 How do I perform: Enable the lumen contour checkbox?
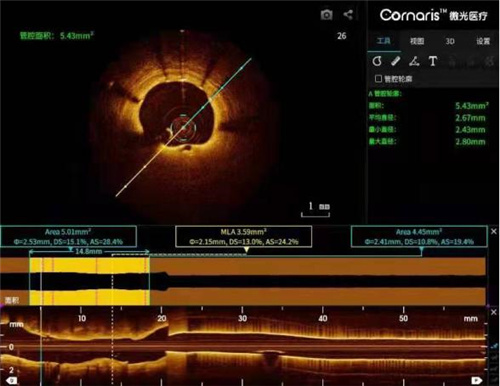pos(378,79)
